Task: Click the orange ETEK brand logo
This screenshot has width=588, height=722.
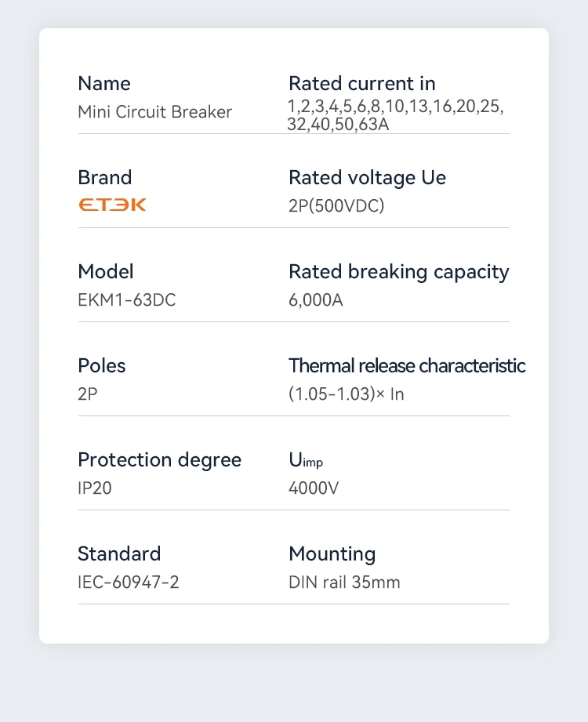Action: [x=112, y=205]
